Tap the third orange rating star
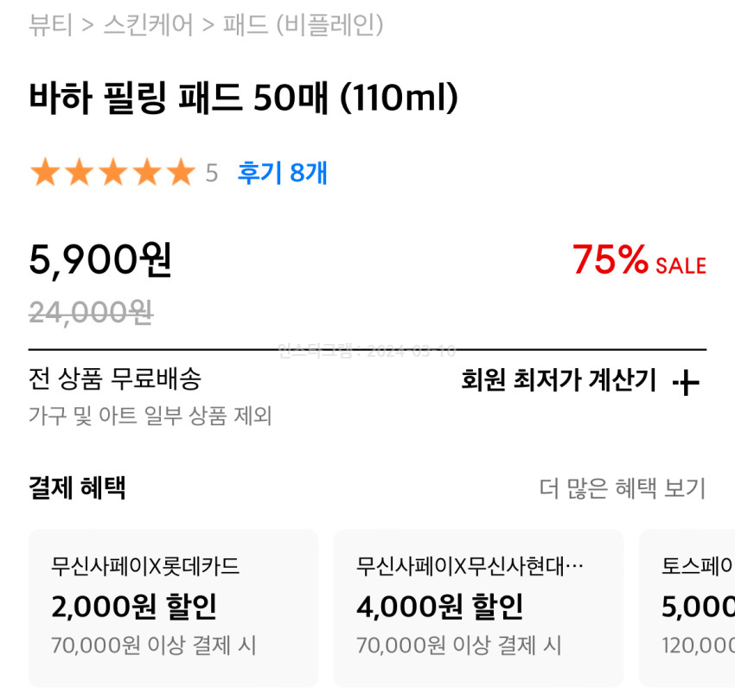Screen dimensions: 735x700 coord(112,174)
